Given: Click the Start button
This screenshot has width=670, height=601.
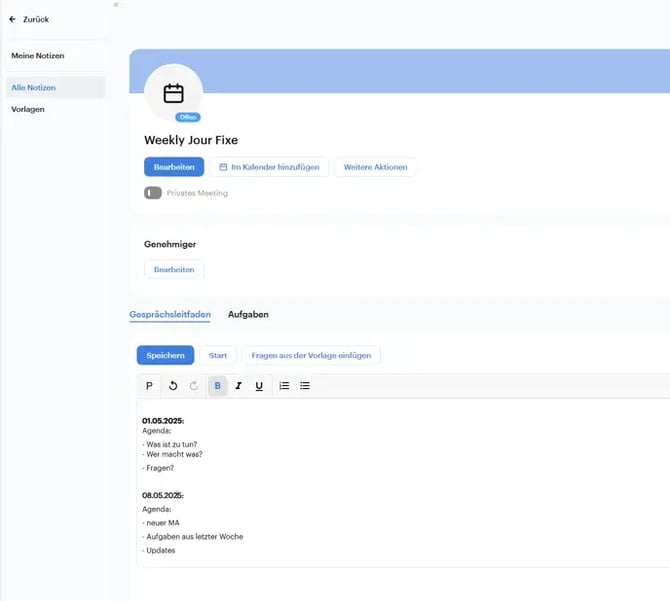Looking at the screenshot, I should pyautogui.click(x=218, y=355).
